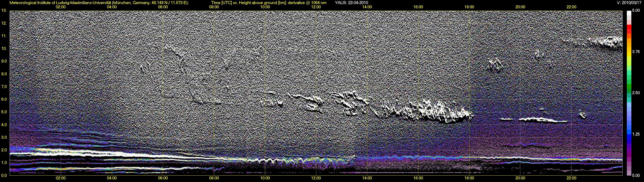Click the '1.0' height axis label
Viewport: 644px width, 182px height.
pyautogui.click(x=4, y=163)
